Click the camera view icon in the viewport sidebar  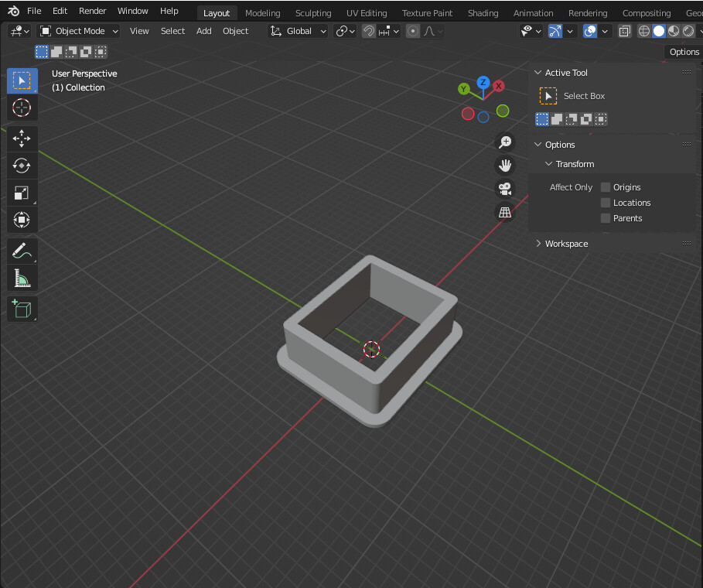pos(503,189)
